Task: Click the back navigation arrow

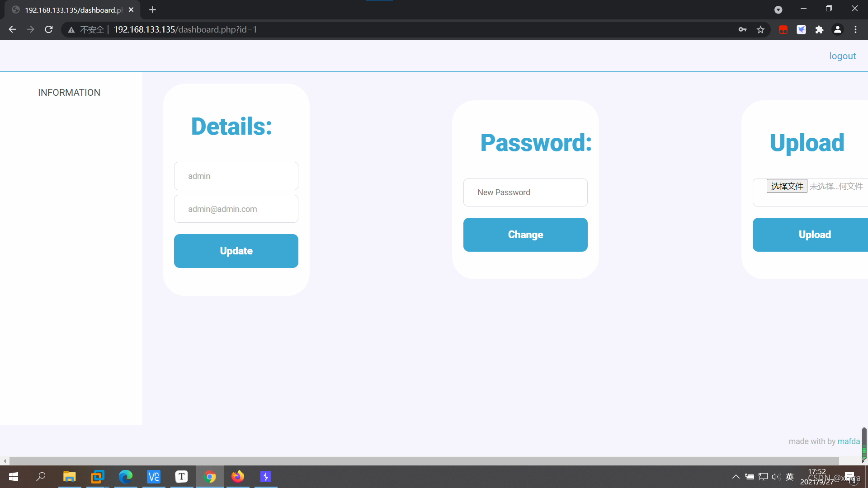Action: coord(12,29)
